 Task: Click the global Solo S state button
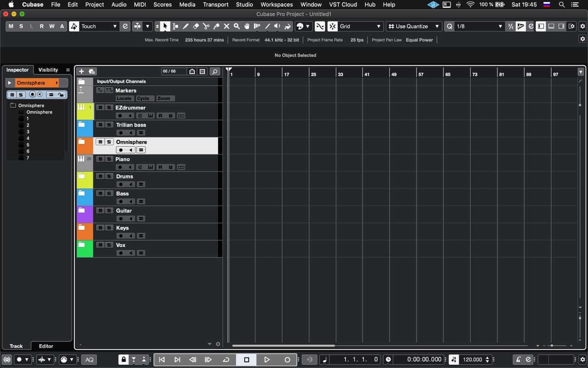21,26
